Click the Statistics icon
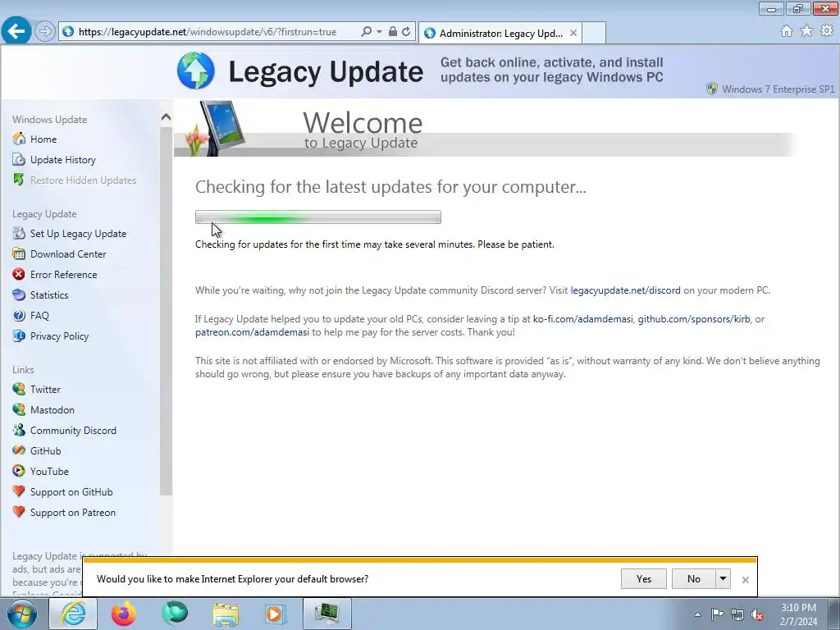Screen dimensions: 840x630 (19, 294)
